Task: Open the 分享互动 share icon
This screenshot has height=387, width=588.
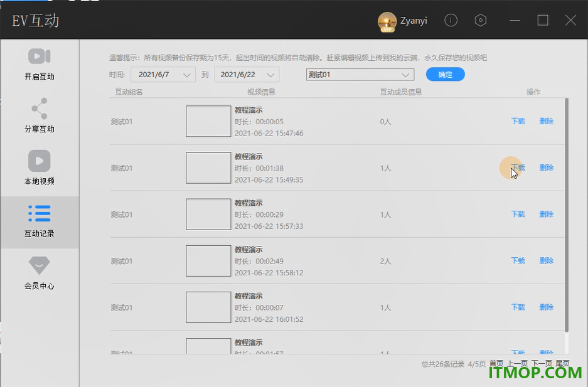Action: 40,109
